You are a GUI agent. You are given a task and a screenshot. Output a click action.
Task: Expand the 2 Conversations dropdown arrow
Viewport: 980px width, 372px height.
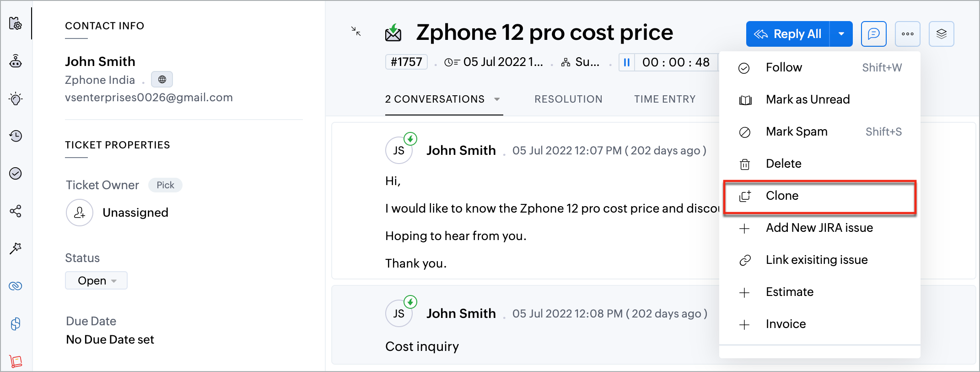click(497, 99)
